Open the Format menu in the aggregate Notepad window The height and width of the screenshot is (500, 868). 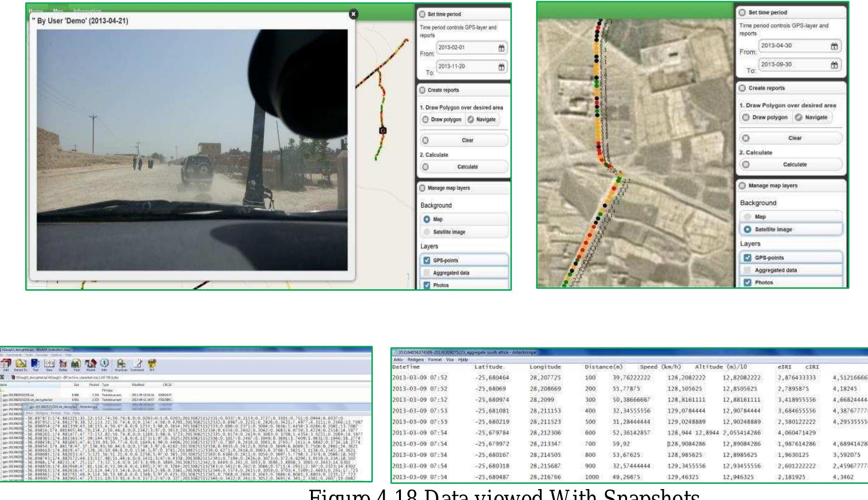pos(434,360)
